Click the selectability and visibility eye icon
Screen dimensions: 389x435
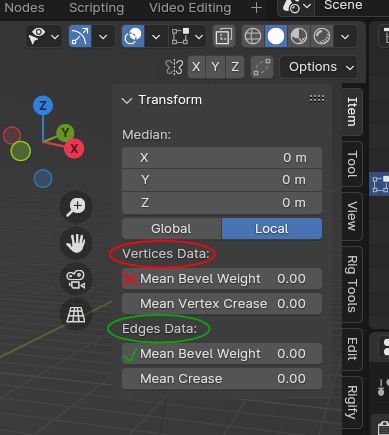37,36
